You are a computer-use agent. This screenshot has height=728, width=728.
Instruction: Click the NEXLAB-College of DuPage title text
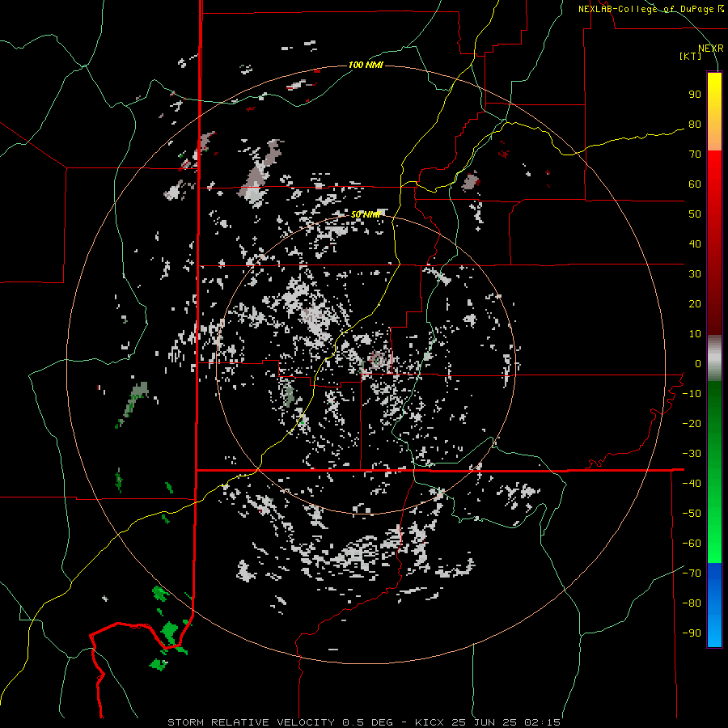[x=650, y=9]
